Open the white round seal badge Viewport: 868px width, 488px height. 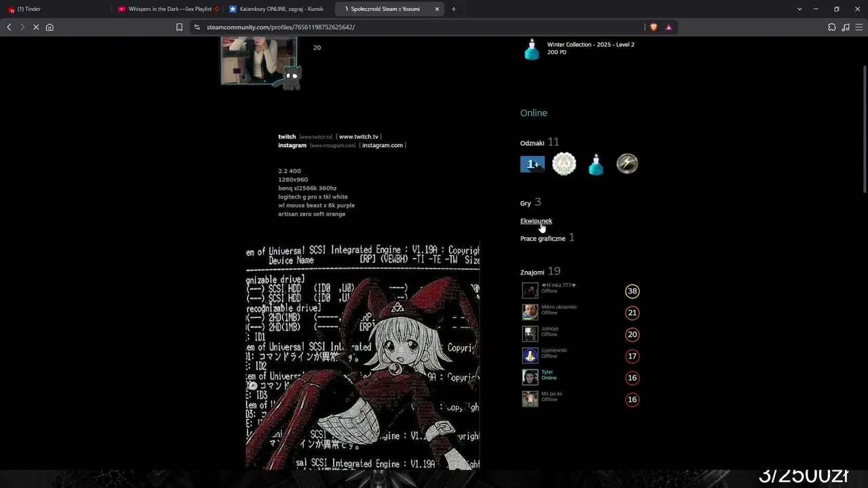(564, 164)
